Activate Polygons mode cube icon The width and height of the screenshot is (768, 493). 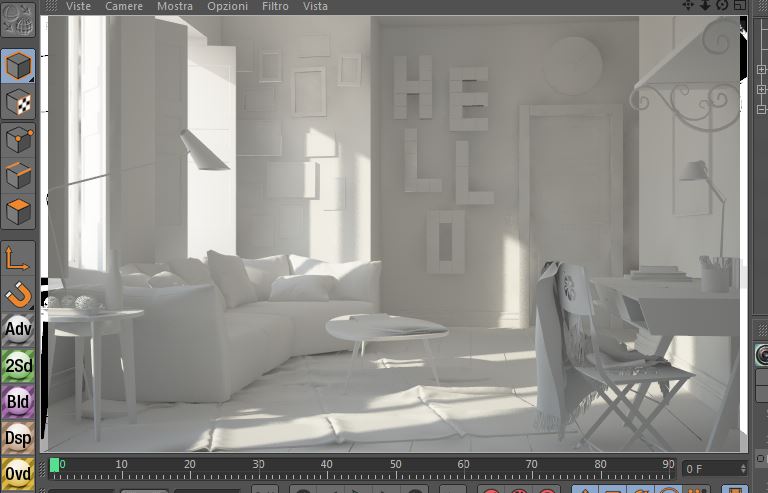tap(18, 211)
